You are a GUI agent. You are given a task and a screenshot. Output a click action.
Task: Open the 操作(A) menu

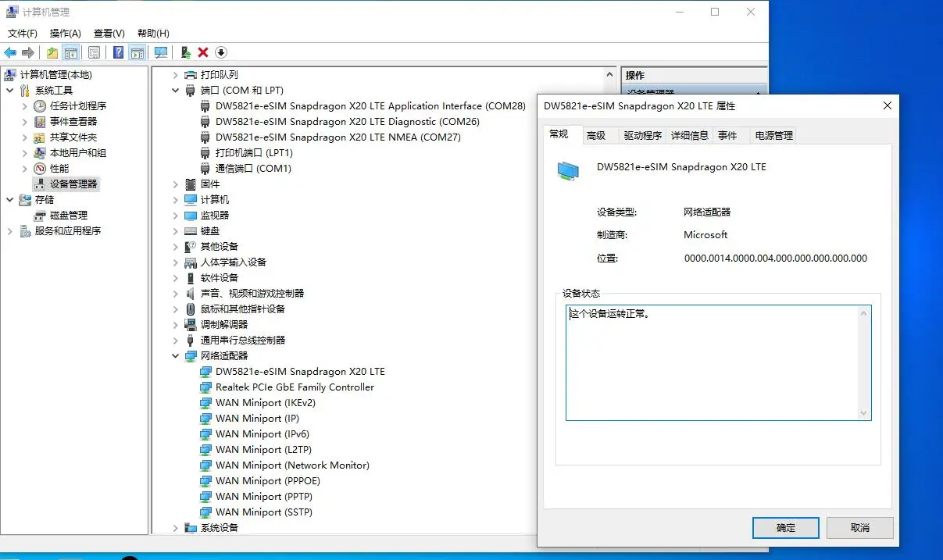click(x=65, y=34)
